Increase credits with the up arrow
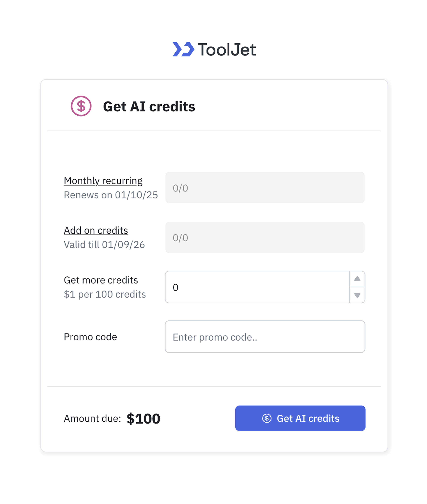The width and height of the screenshot is (427, 504). pos(357,279)
